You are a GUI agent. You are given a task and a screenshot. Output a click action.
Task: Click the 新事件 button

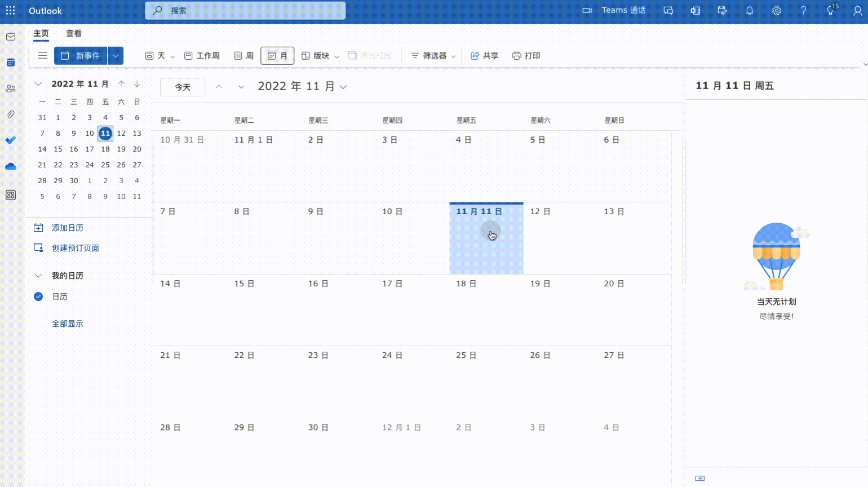(x=81, y=56)
